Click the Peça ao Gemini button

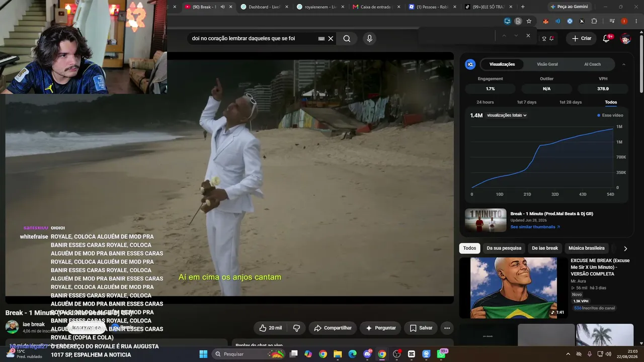[x=569, y=7]
